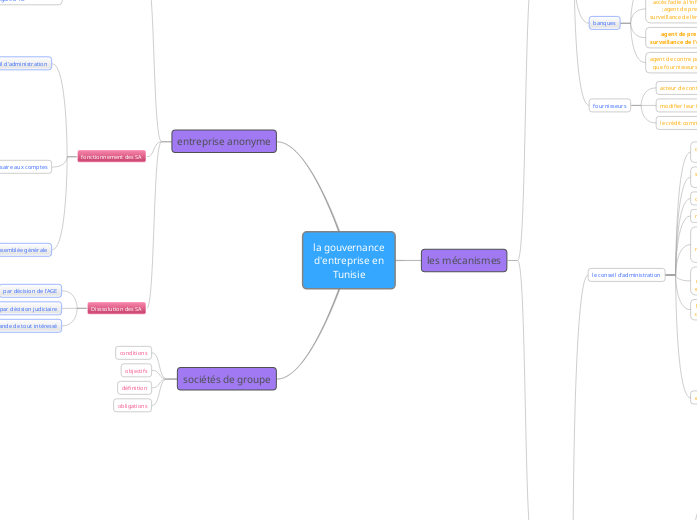
Task: Select conseil d'administration node under fonctionnement des SA
Action: [25, 64]
